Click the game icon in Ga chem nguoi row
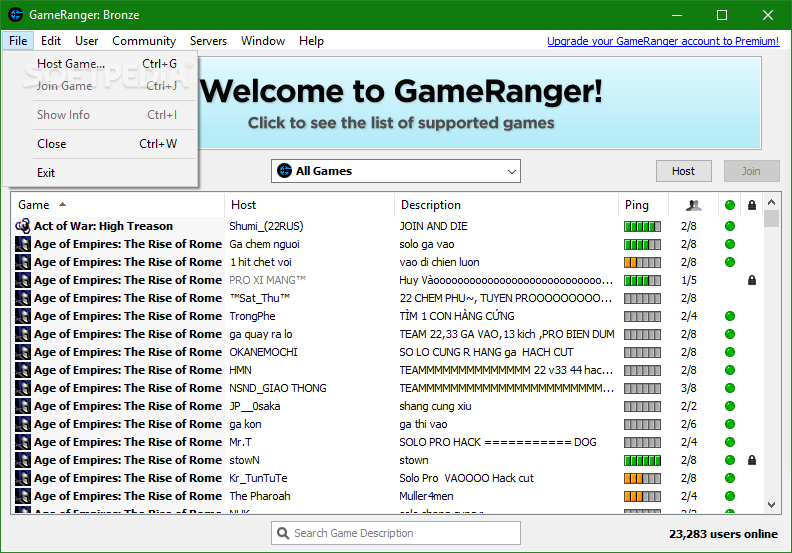 coord(23,244)
